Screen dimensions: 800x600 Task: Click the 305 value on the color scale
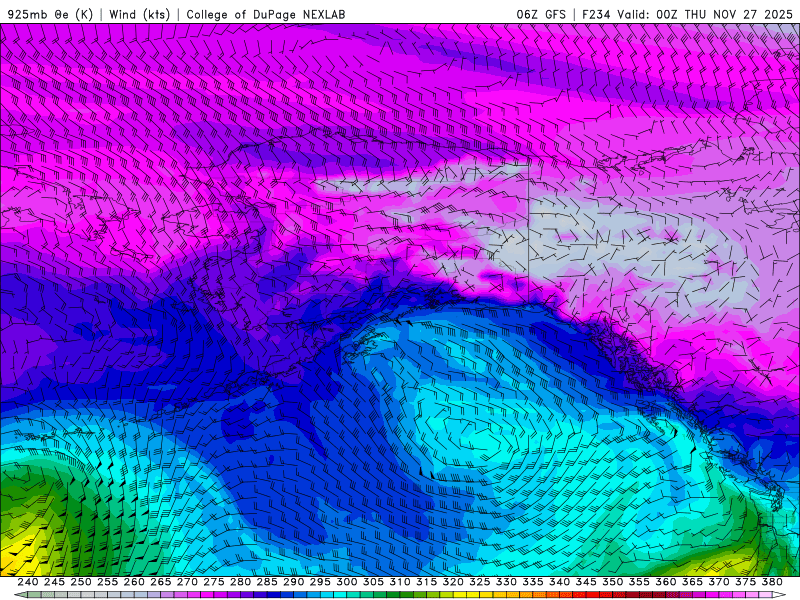tap(373, 582)
